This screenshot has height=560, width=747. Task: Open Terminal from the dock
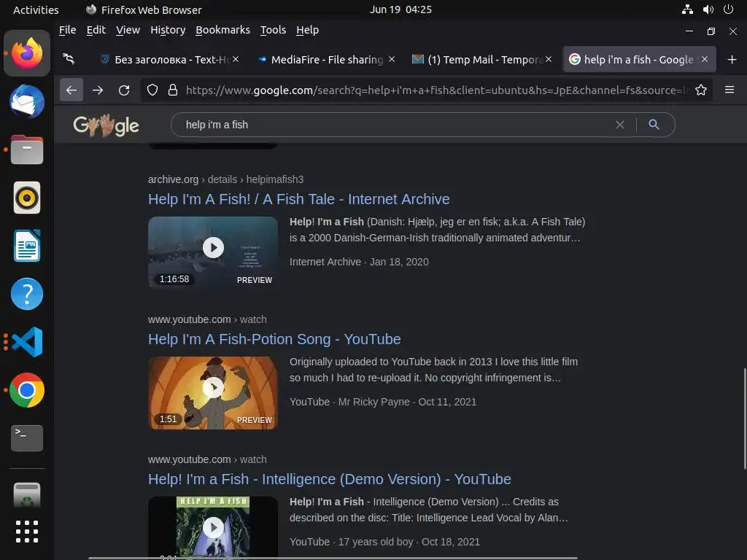tap(27, 438)
